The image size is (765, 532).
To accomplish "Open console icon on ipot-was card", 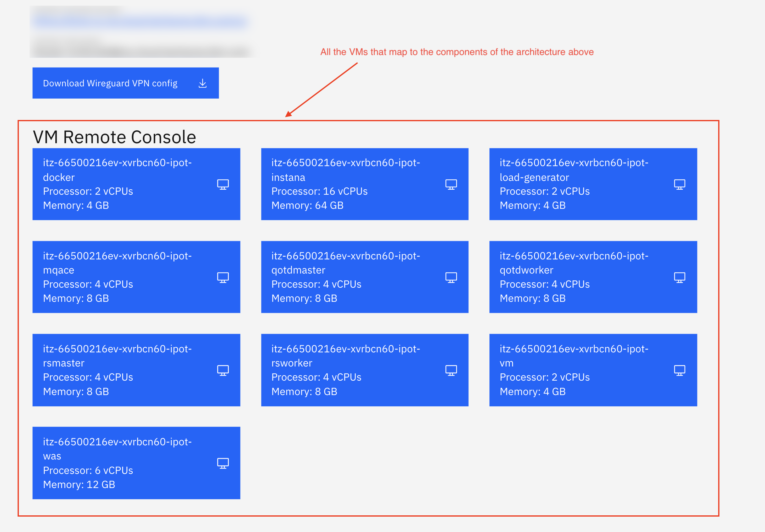I will click(x=223, y=463).
